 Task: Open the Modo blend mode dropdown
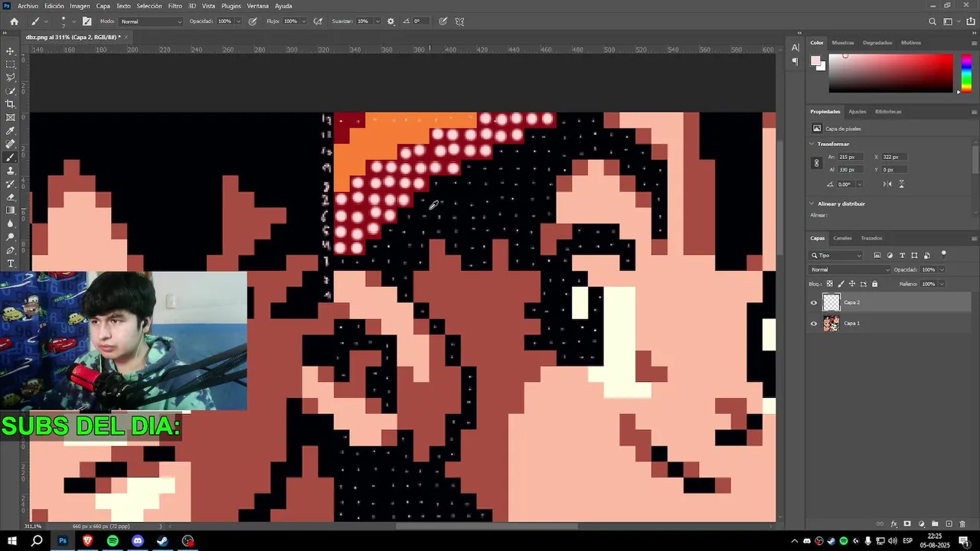(152, 21)
